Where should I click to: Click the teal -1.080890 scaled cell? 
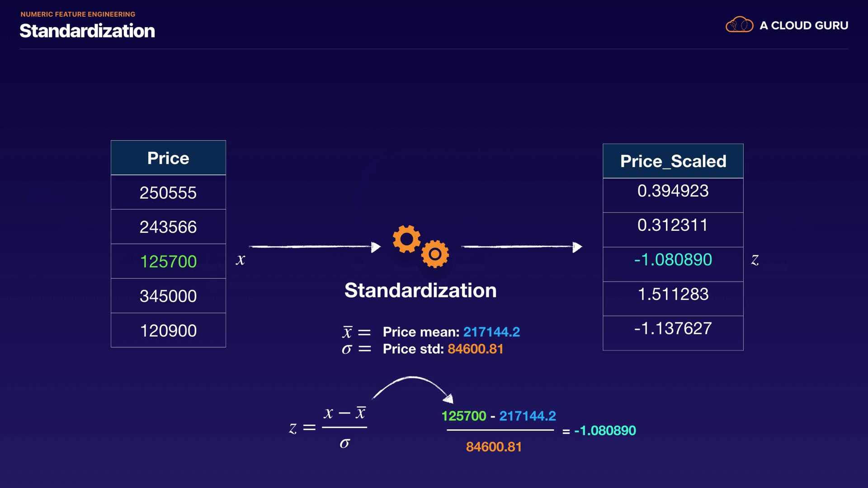(x=673, y=260)
